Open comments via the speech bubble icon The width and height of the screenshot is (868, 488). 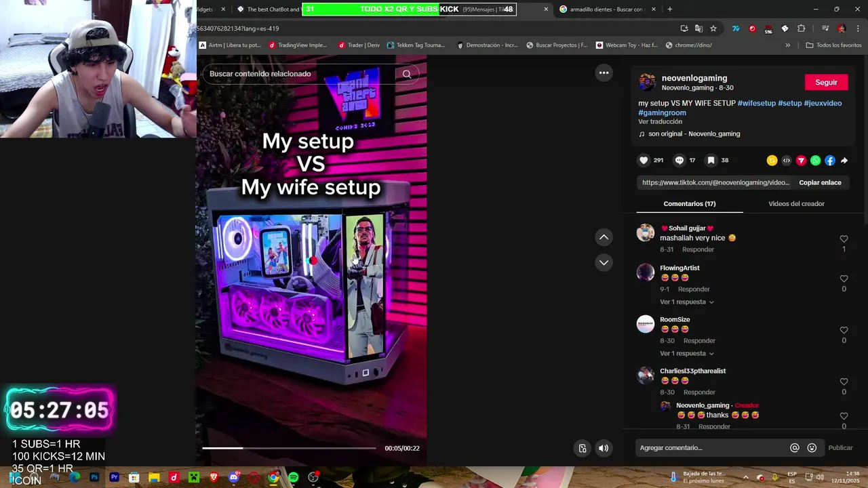pos(679,161)
